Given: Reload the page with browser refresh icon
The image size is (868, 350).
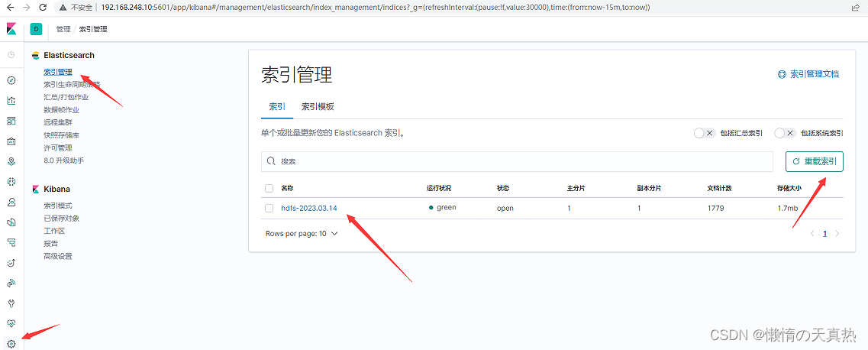Looking at the screenshot, I should pos(44,8).
